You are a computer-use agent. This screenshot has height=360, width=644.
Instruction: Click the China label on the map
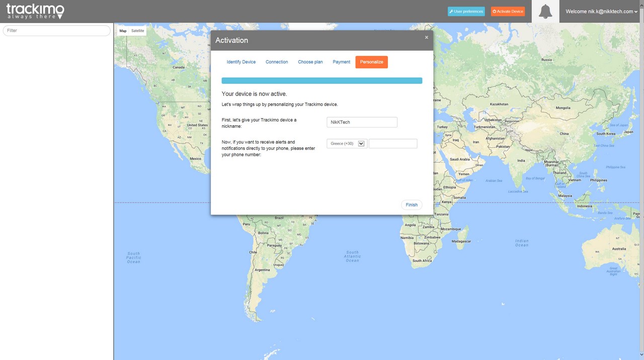click(x=564, y=134)
